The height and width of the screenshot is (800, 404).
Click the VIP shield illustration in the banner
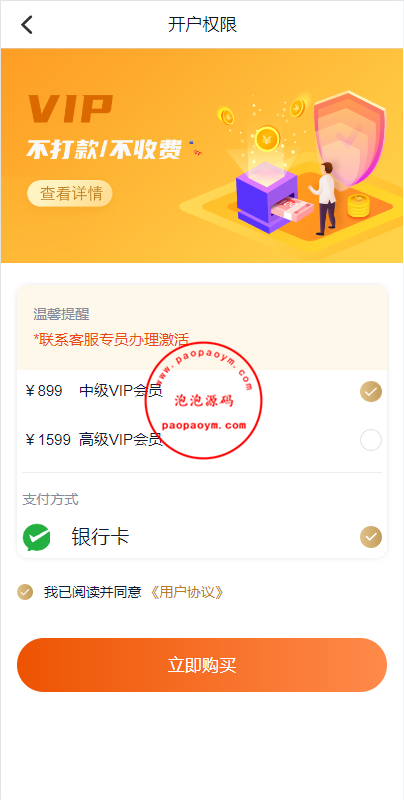point(349,138)
